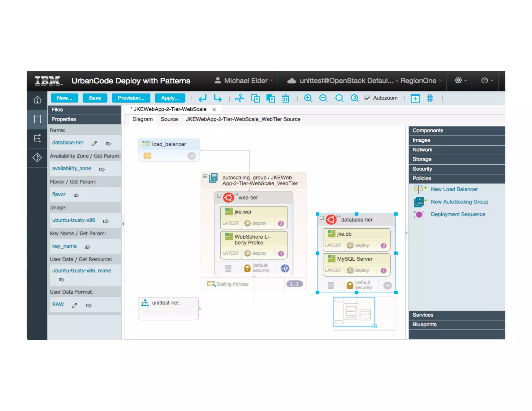The height and width of the screenshot is (411, 532).
Task: Click the Zoom Out magnifier icon
Action: [323, 98]
